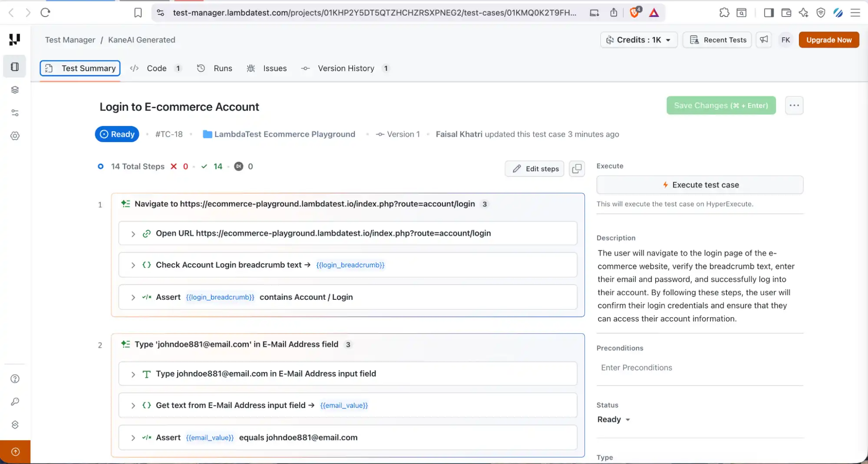This screenshot has height=464, width=868.
Task: Switch to the Version History tab
Action: click(x=345, y=68)
